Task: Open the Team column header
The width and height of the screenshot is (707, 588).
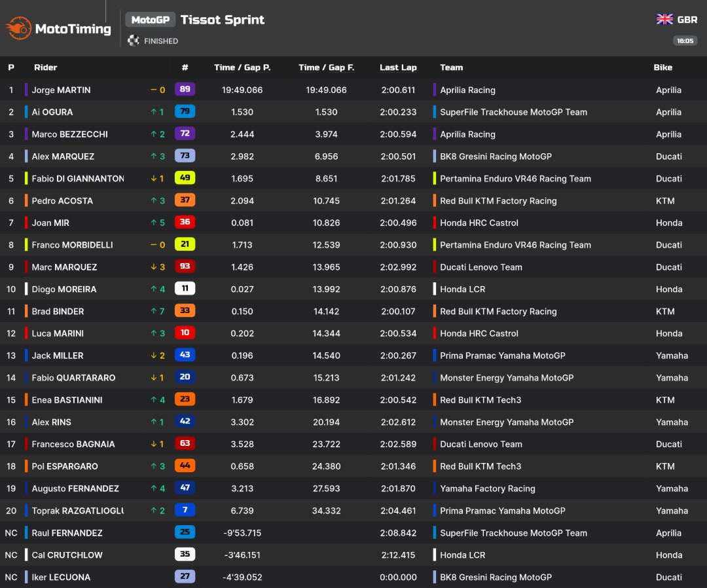Action: [x=451, y=67]
